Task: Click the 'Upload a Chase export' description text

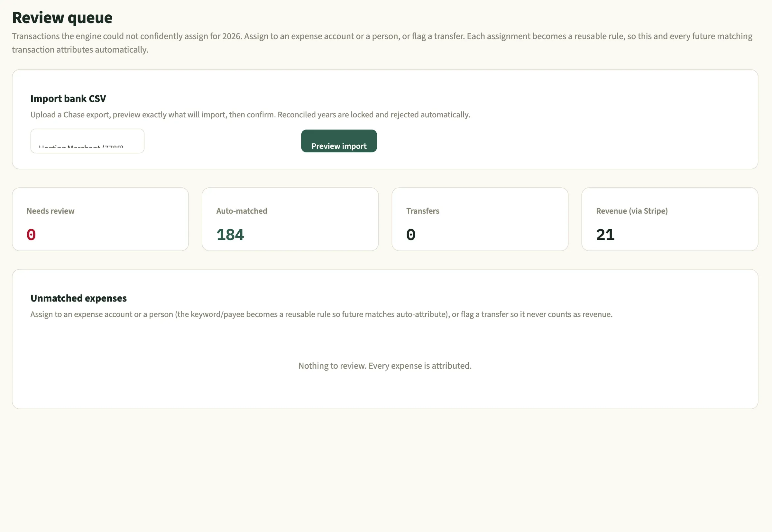Action: tap(250, 115)
